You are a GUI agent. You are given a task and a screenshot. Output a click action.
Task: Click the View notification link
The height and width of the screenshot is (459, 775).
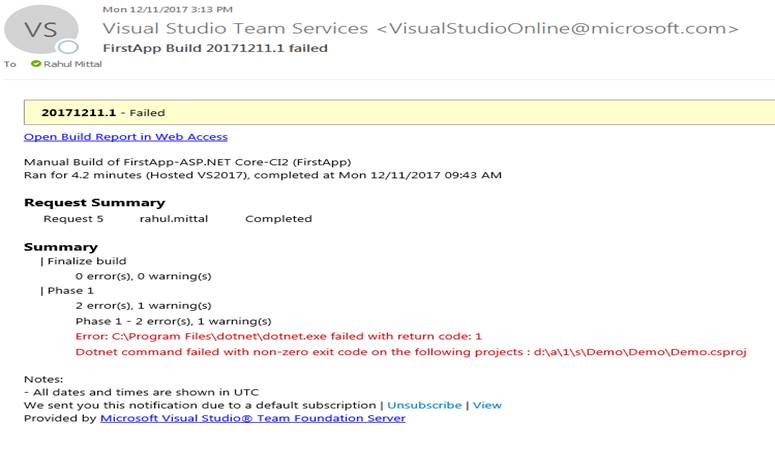click(x=487, y=405)
